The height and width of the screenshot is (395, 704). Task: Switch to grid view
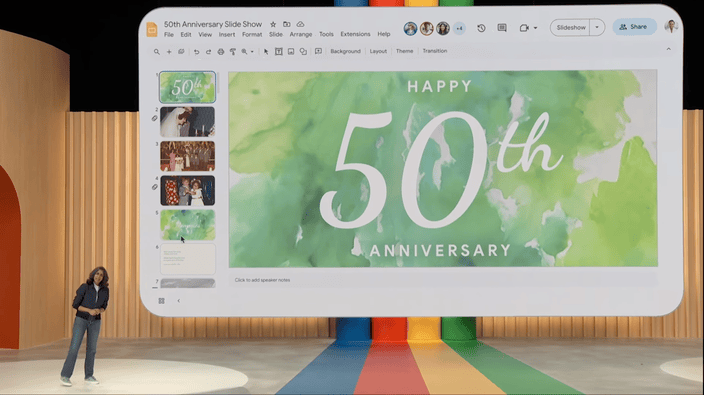coord(162,301)
